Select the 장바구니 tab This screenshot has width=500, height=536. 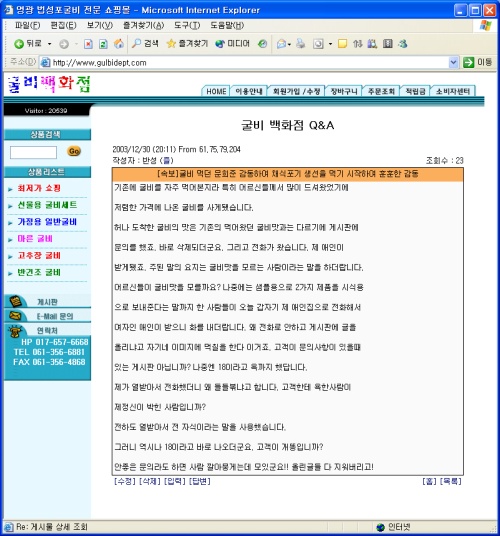pyautogui.click(x=344, y=91)
